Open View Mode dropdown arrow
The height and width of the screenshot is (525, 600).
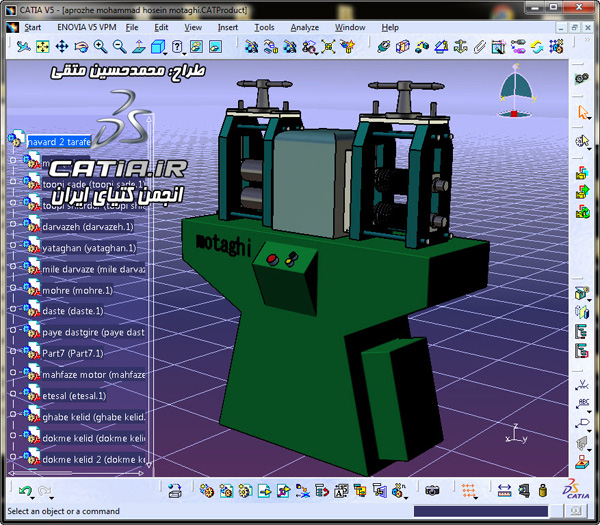(184, 54)
